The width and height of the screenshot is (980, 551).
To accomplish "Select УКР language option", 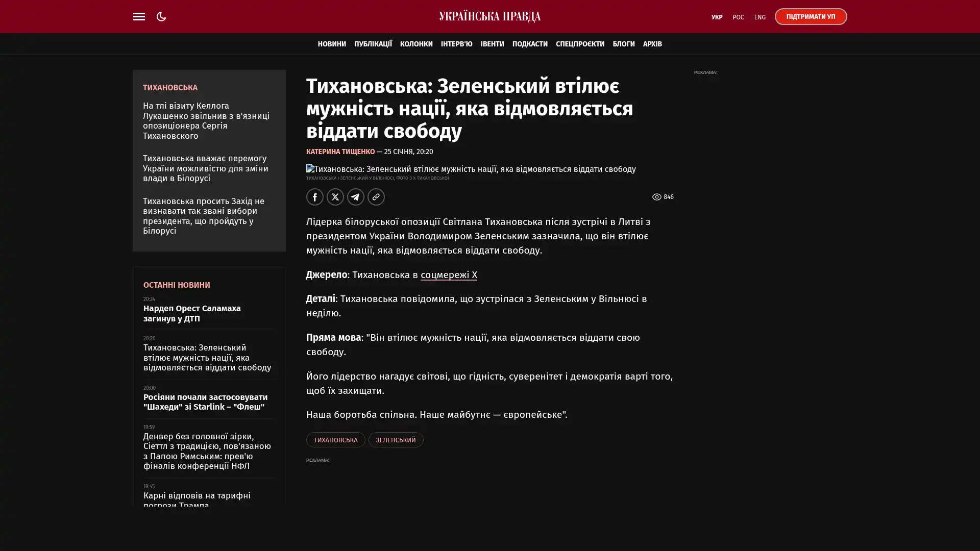I will [717, 17].
